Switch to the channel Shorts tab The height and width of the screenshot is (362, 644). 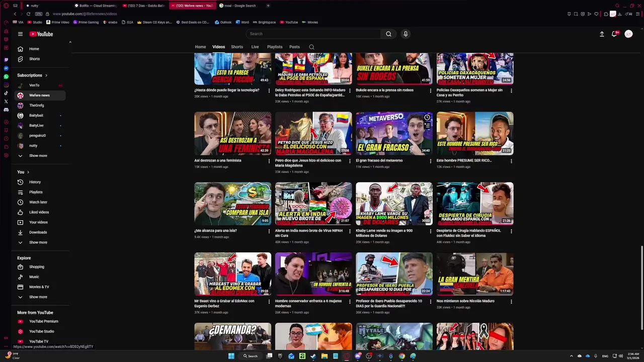pos(237,47)
